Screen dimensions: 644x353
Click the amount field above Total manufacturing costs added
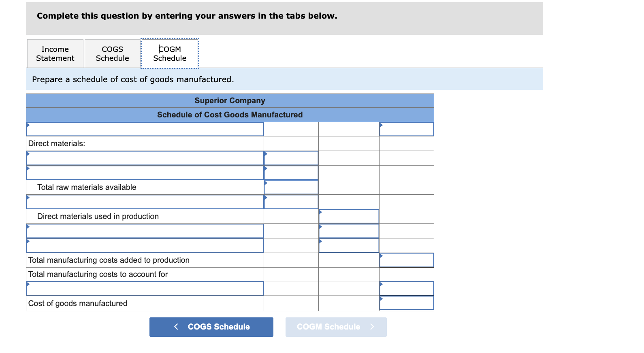(349, 245)
